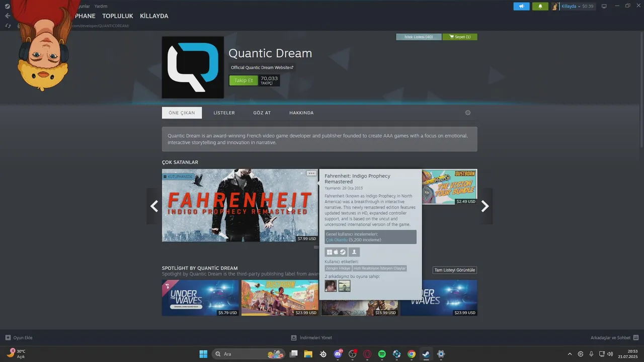Open Discord from the taskbar

pyautogui.click(x=338, y=354)
